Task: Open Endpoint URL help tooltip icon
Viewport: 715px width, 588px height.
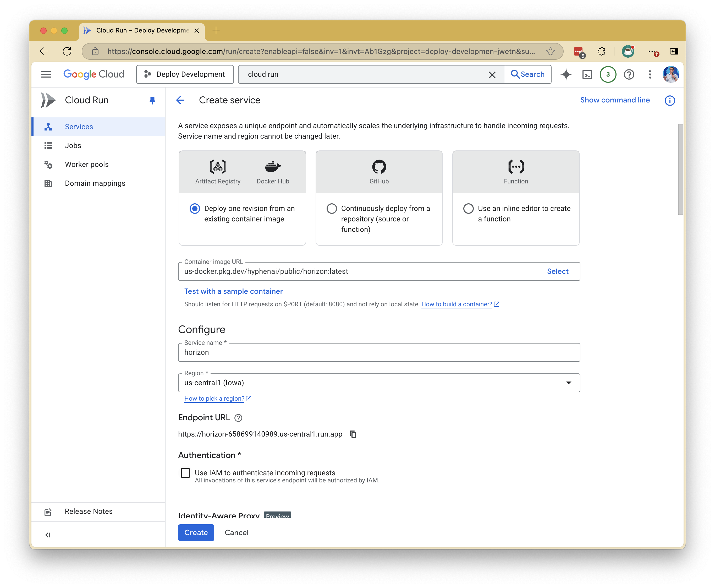Action: click(238, 418)
